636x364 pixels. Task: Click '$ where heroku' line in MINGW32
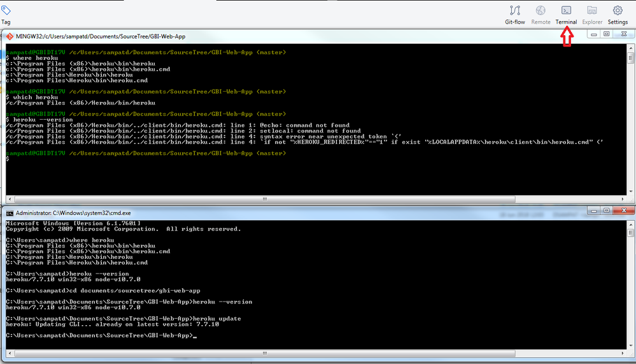32,58
